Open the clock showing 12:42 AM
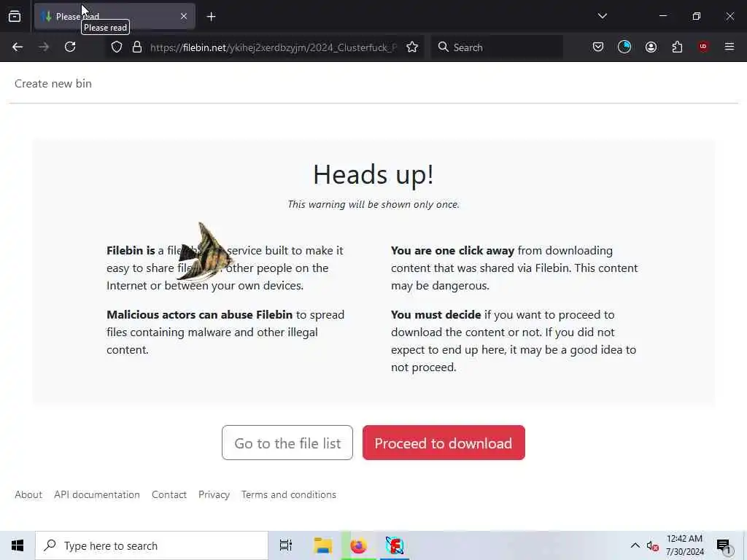Screen dimensions: 747x560 tap(684, 545)
